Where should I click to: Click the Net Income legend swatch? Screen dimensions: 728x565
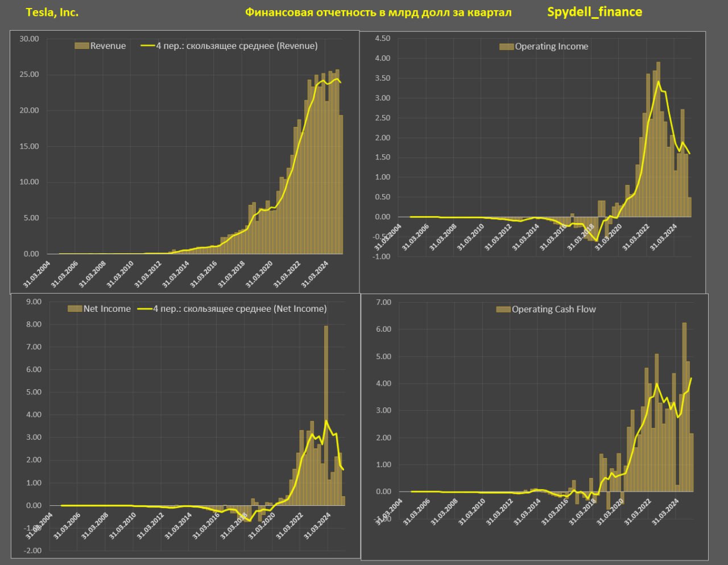click(x=75, y=309)
